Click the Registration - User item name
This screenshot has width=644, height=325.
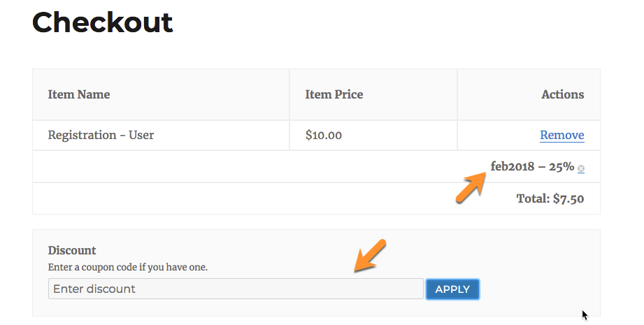101,136
